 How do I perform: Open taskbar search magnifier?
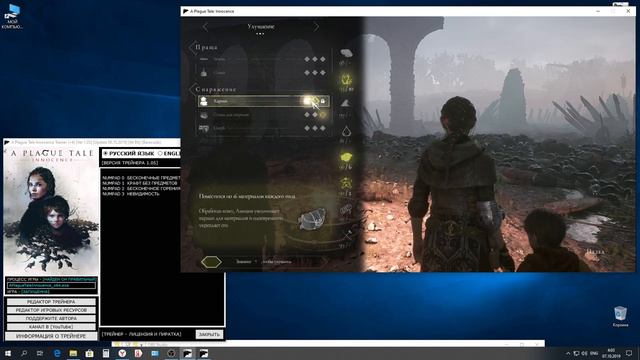pos(24,353)
